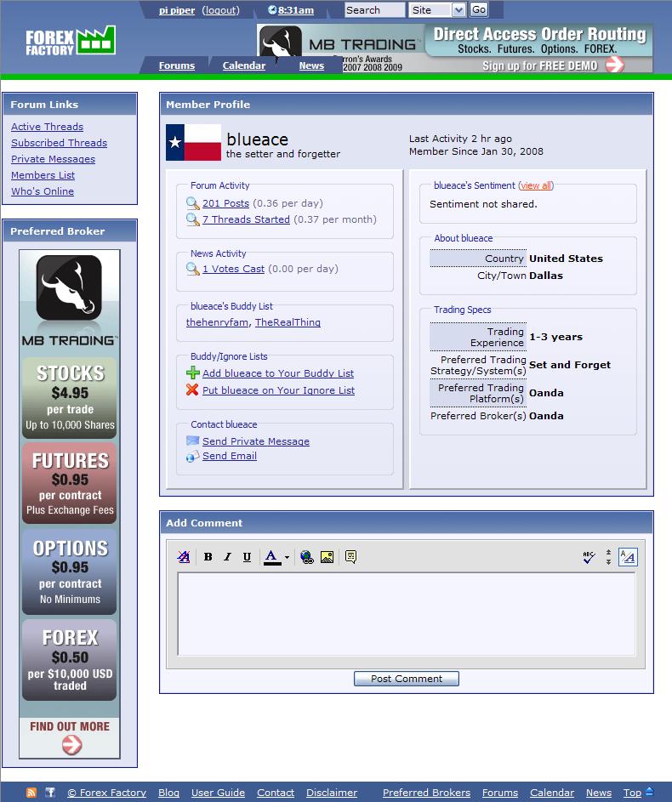Click the insert hyperlink globe icon
This screenshot has height=802, width=672.
click(x=307, y=556)
